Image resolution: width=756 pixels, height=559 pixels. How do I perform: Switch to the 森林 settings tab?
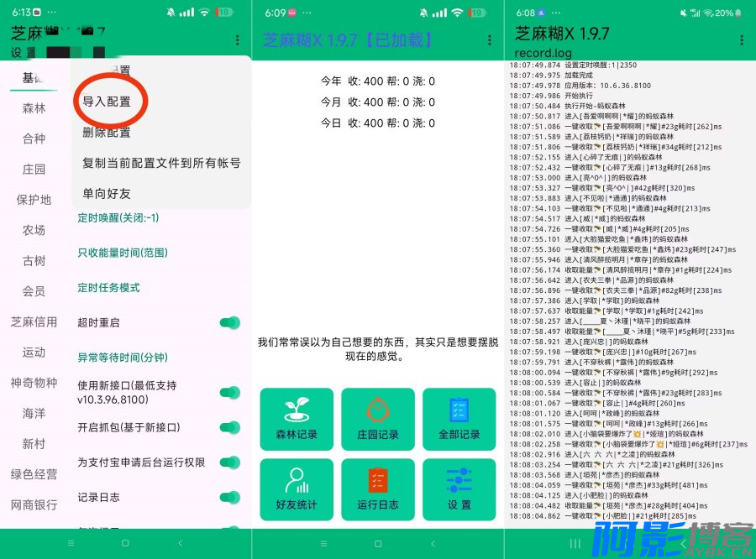[34, 108]
